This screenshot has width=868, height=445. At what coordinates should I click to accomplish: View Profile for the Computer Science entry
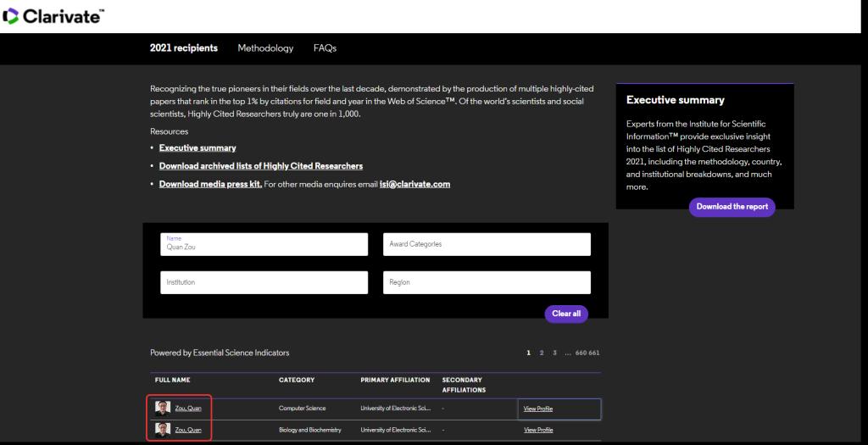pyautogui.click(x=538, y=409)
